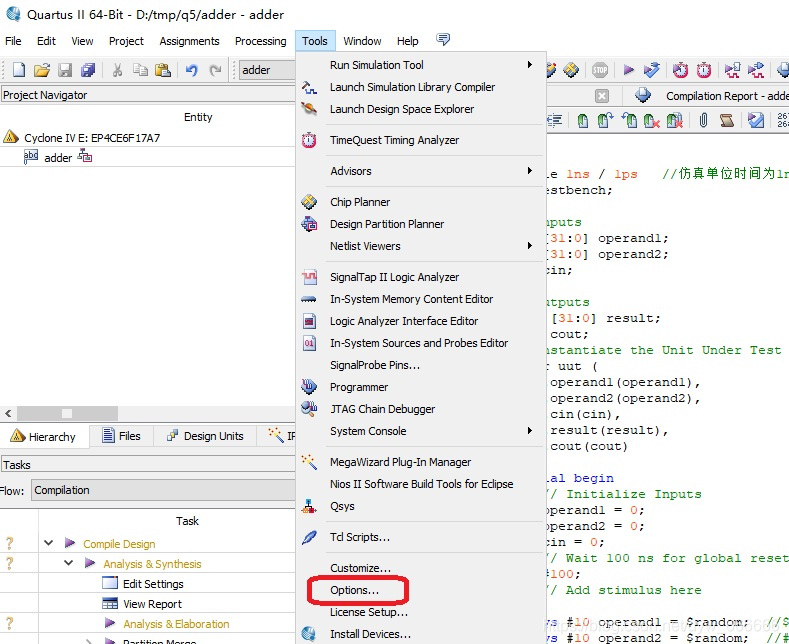Screen dimensions: 789x644
Task: Switch to the Hierarchy tab
Action: (x=44, y=436)
